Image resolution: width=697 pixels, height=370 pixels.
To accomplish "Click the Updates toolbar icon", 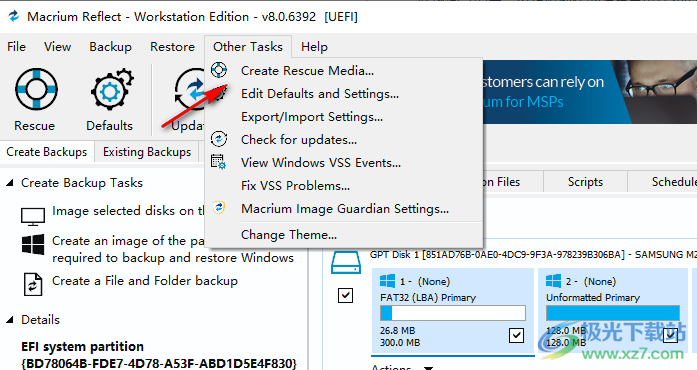I will (189, 89).
